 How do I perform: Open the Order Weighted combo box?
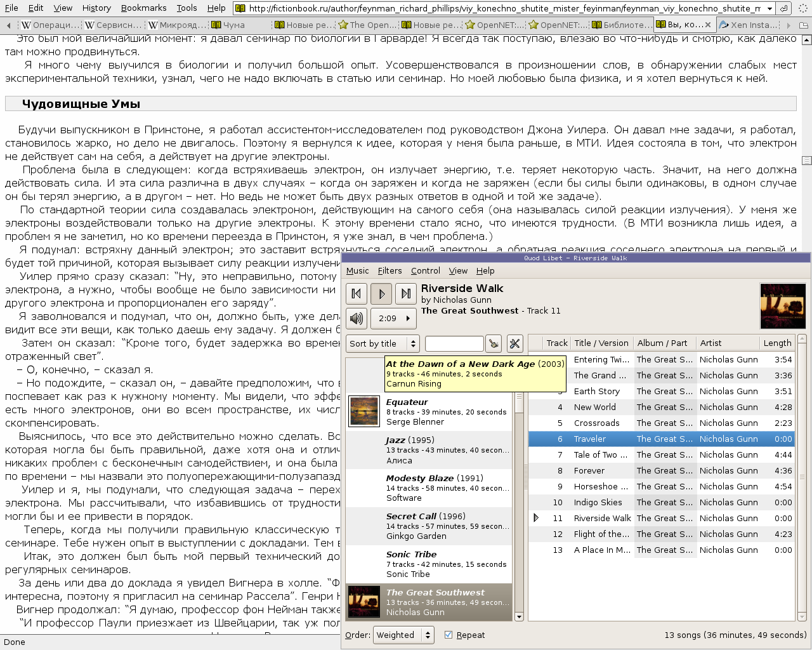403,635
